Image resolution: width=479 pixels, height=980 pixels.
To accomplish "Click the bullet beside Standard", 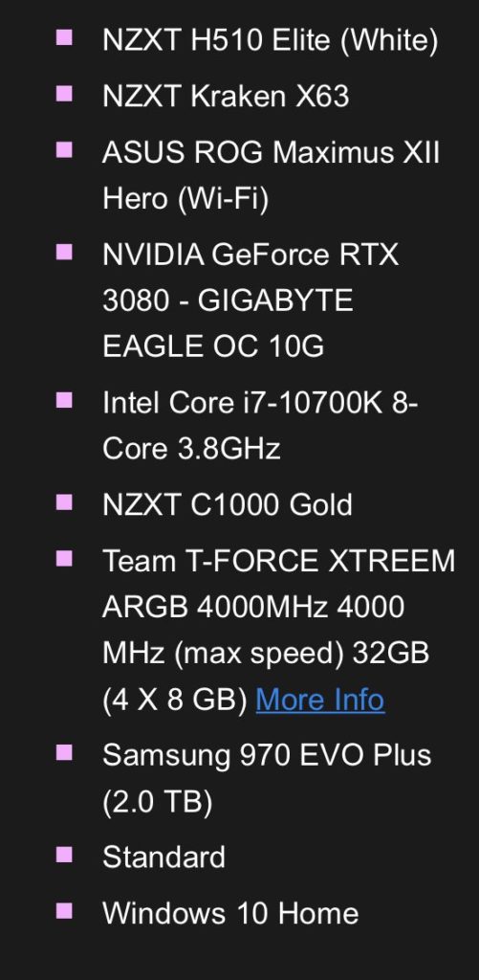I will (64, 855).
